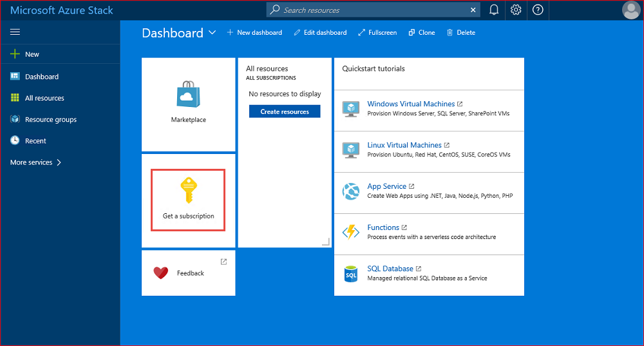Open the portal settings gear

pos(516,10)
